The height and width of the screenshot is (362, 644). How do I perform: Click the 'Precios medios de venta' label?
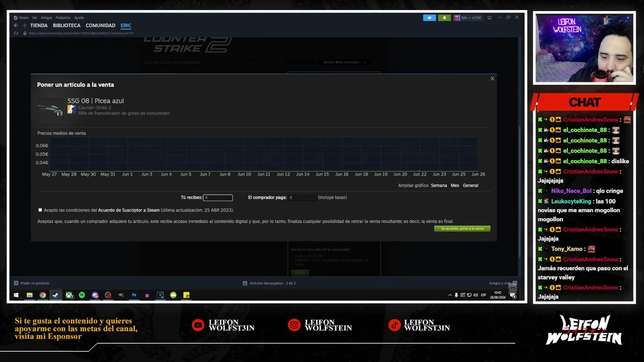click(61, 133)
